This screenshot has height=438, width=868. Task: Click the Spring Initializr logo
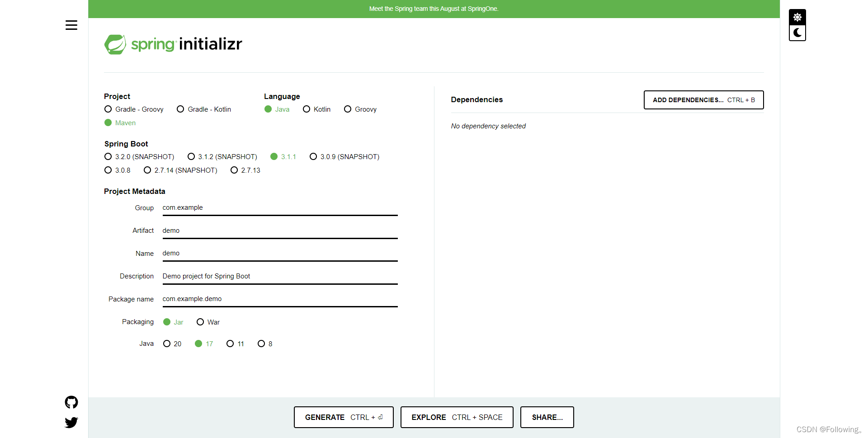(173, 44)
